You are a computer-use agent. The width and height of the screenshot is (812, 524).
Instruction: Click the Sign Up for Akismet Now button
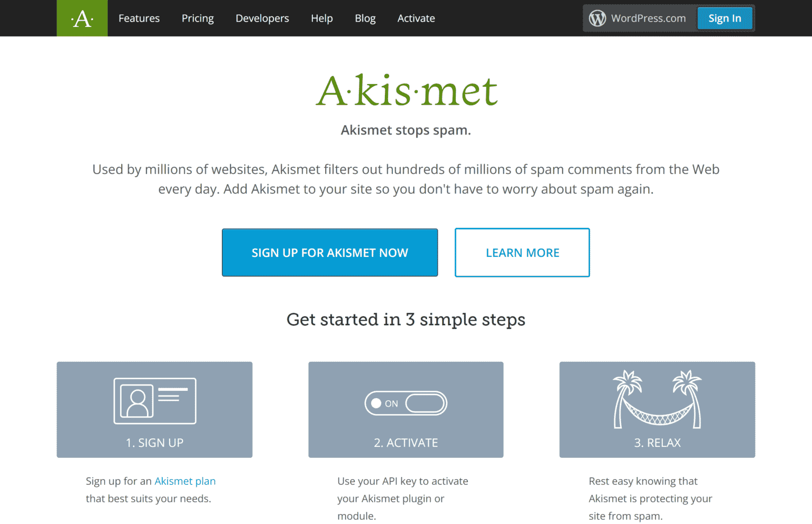pos(330,252)
